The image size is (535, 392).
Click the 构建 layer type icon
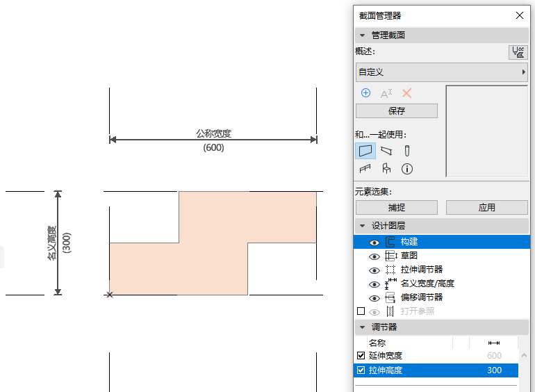coord(390,242)
